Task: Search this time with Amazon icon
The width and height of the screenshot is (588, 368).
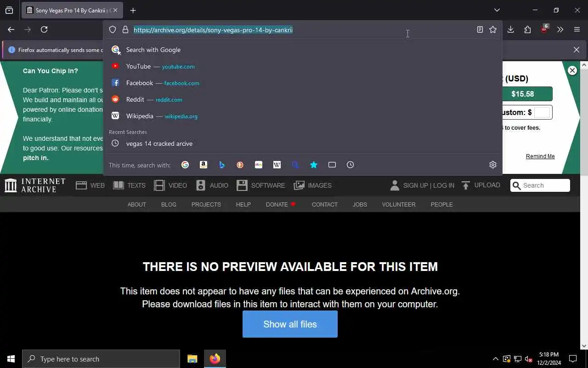Action: (x=204, y=165)
